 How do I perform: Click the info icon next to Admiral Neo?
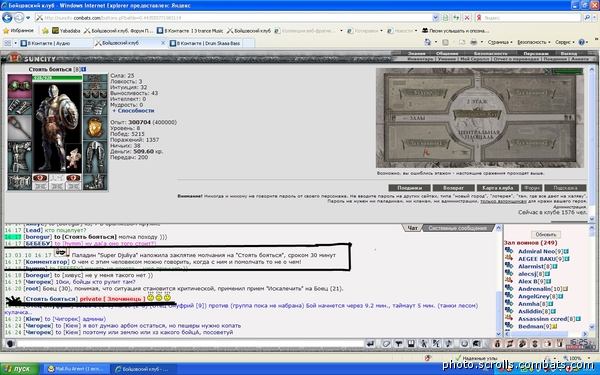[x=566, y=251]
